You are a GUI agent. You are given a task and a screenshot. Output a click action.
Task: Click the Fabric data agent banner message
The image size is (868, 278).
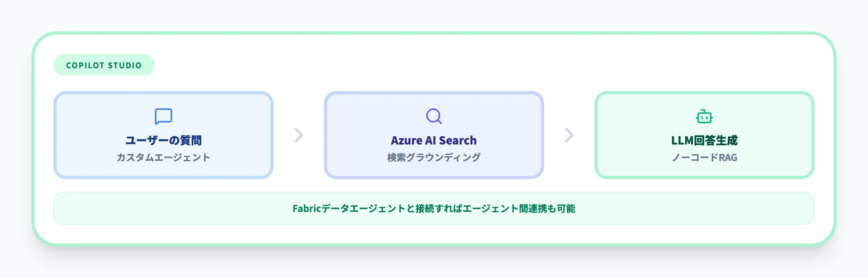434,208
